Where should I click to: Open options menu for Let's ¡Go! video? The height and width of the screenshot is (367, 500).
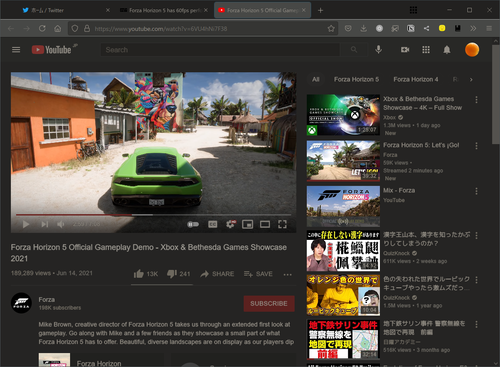coord(476,146)
